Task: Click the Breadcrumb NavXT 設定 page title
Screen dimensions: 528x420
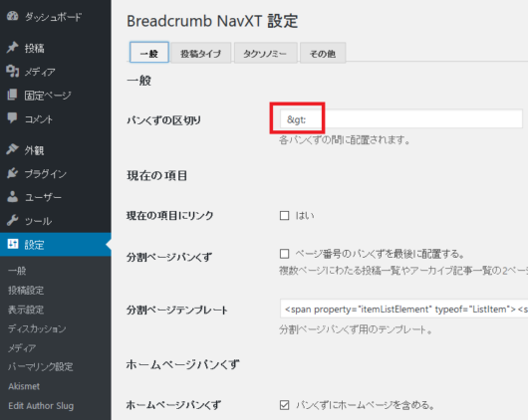Action: pos(212,21)
